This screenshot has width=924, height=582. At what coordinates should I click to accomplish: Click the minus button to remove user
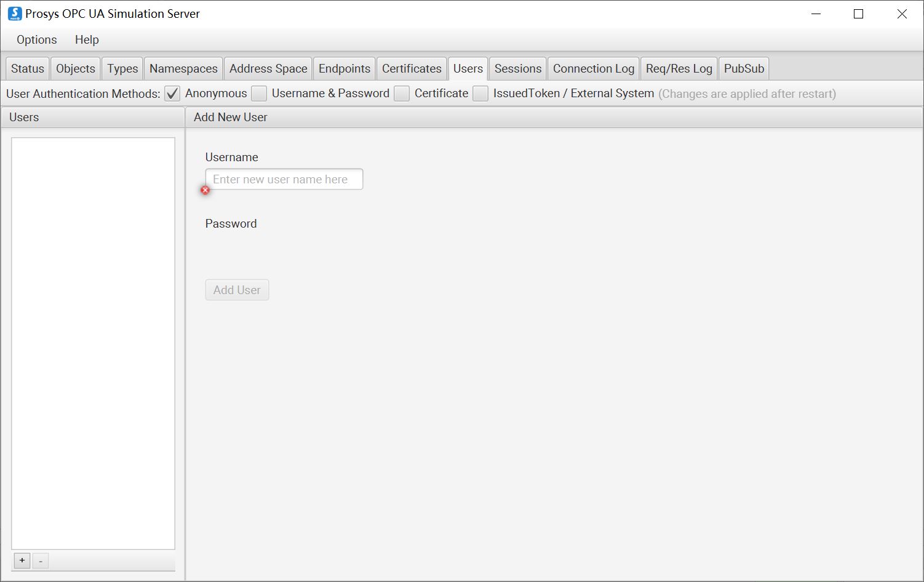pyautogui.click(x=41, y=560)
